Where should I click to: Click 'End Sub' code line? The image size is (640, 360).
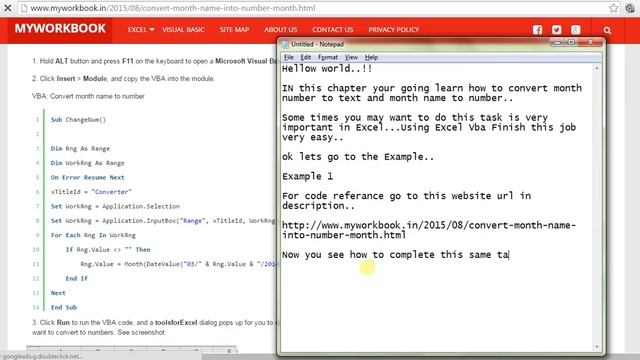pyautogui.click(x=64, y=307)
